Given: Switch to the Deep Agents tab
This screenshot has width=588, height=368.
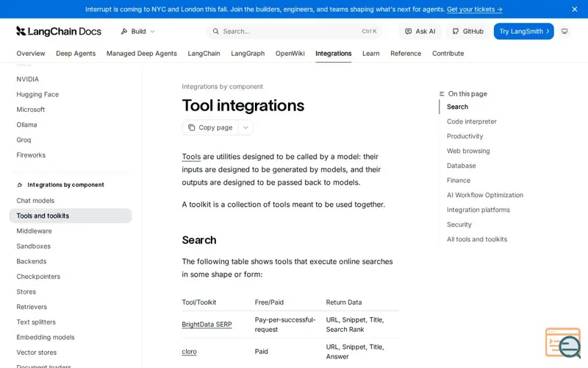Looking at the screenshot, I should tap(76, 53).
